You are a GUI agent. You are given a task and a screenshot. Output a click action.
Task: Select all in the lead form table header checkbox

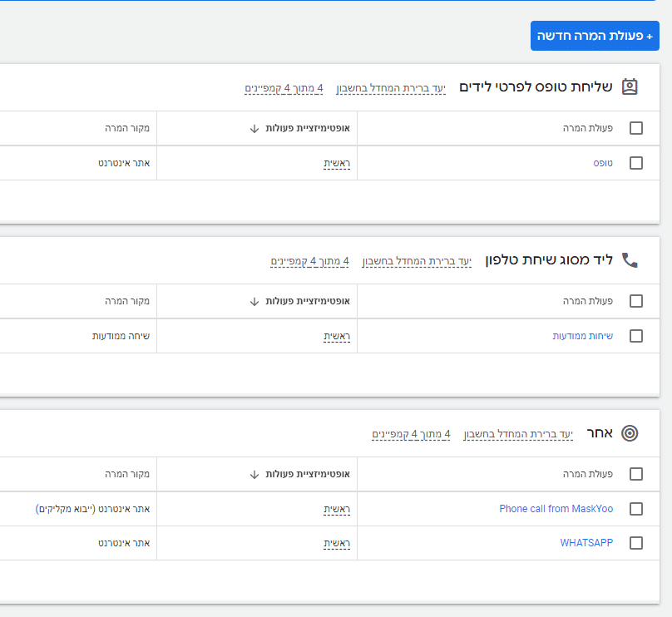pyautogui.click(x=636, y=128)
